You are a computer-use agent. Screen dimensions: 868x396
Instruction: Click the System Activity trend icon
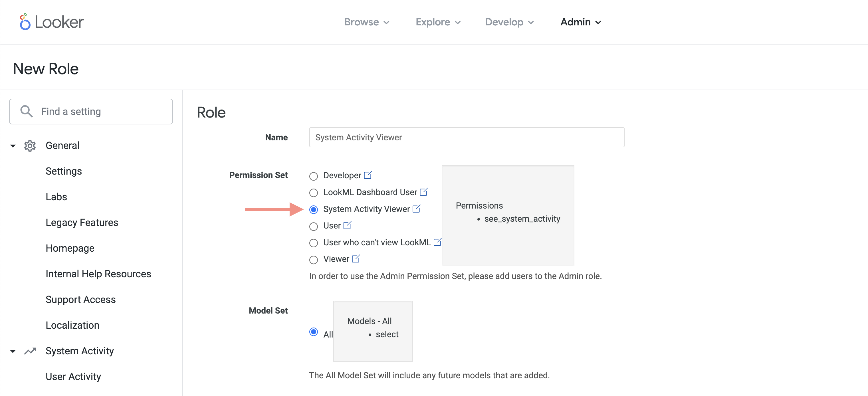30,351
